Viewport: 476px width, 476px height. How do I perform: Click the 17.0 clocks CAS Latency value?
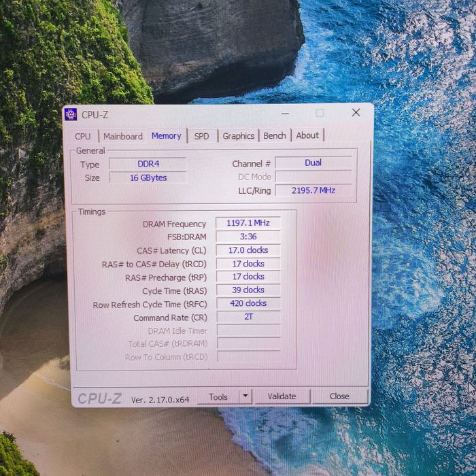coord(248,250)
